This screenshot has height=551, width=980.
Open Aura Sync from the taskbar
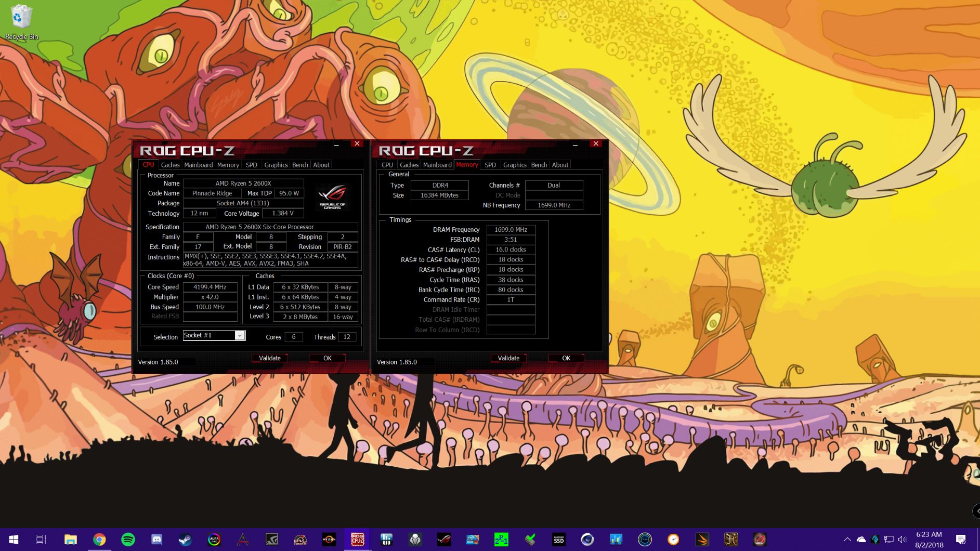(x=214, y=540)
